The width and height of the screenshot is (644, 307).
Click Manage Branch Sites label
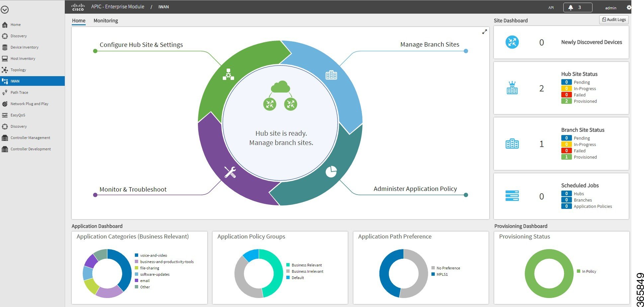click(x=430, y=44)
